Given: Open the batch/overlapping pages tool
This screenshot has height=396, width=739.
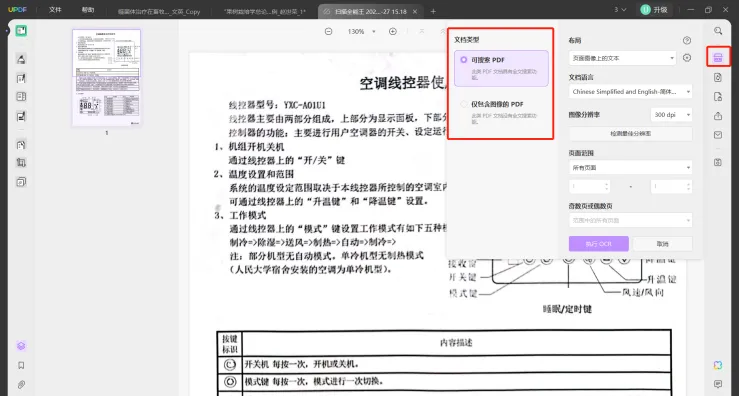Looking at the screenshot, I should click(x=21, y=182).
